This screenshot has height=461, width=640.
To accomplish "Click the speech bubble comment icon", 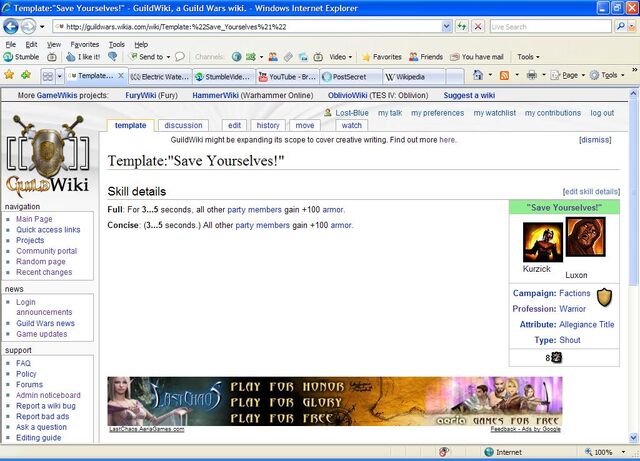I will [x=180, y=57].
